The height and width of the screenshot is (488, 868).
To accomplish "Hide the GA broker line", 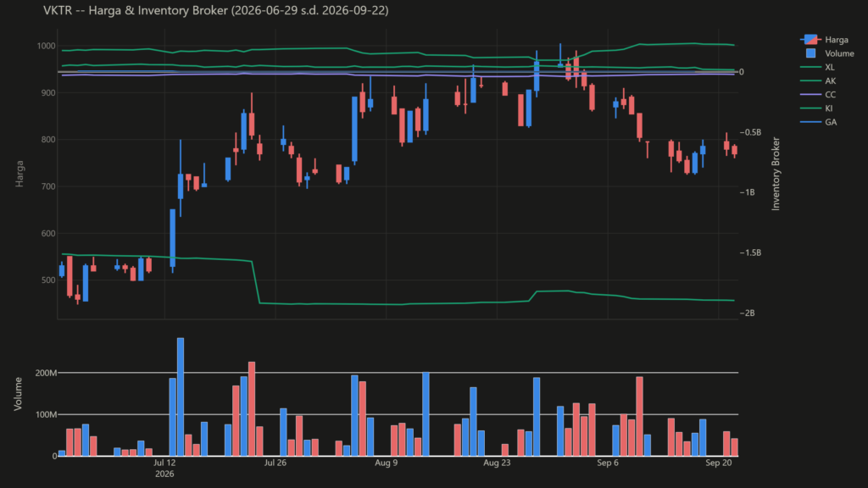I will point(818,122).
